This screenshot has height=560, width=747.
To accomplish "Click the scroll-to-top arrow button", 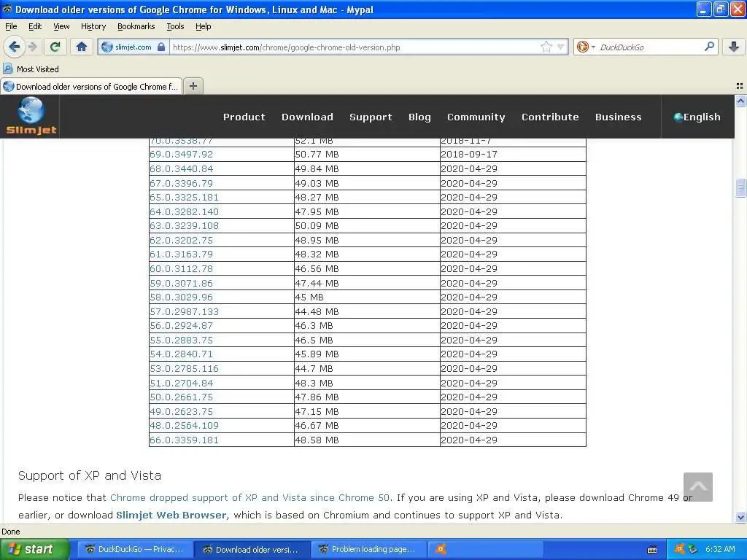I will [x=697, y=486].
